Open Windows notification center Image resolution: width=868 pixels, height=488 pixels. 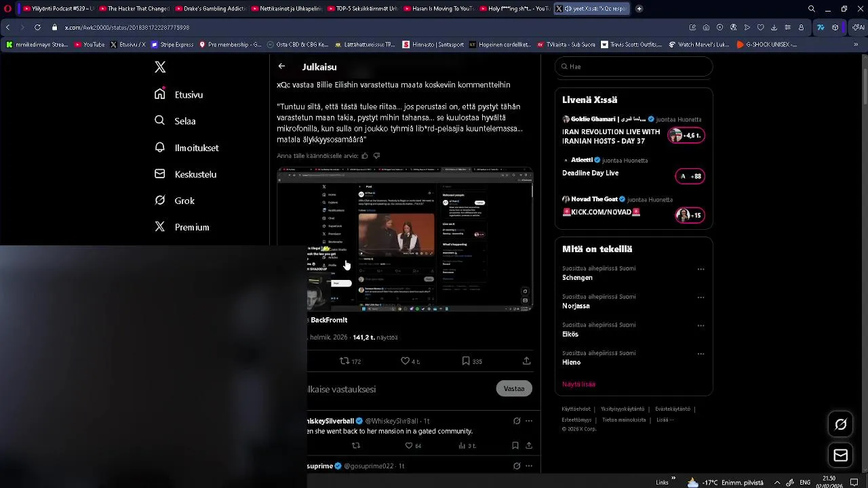click(x=854, y=483)
